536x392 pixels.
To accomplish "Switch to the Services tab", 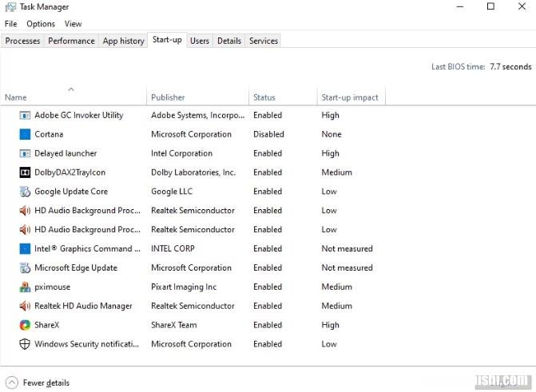I will click(x=264, y=41).
